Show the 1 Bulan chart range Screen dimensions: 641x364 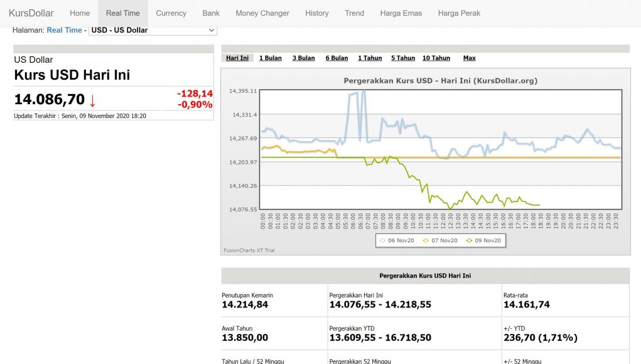click(270, 58)
